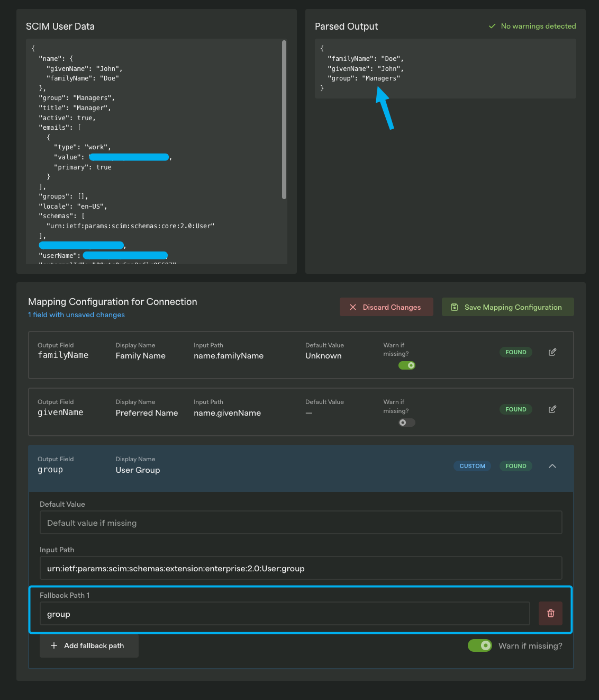Click the Add fallback path button
The image size is (599, 700).
(x=88, y=645)
